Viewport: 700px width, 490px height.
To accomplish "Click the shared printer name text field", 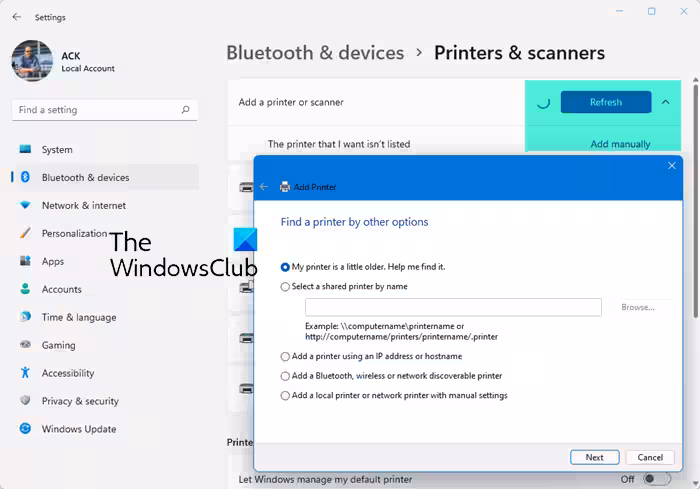I will (x=452, y=307).
